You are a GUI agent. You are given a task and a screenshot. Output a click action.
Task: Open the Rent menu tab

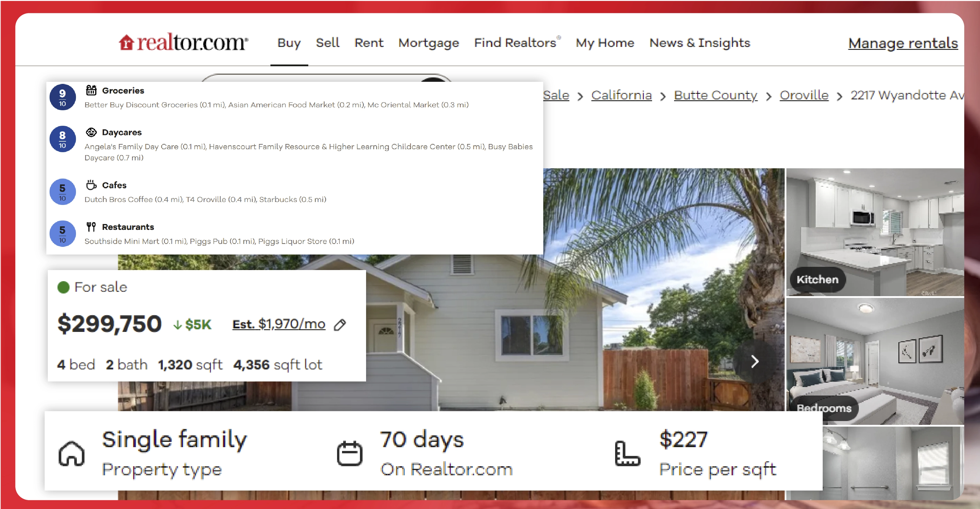368,43
